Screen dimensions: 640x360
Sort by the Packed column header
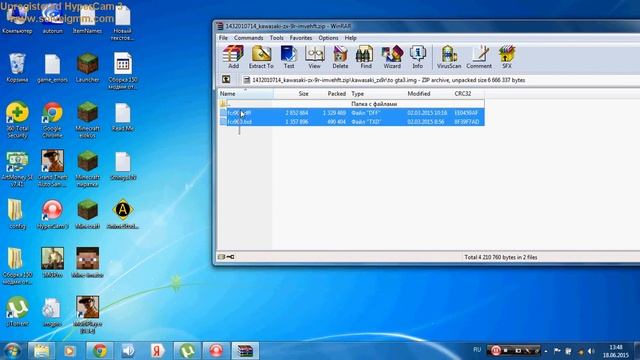click(x=330, y=93)
